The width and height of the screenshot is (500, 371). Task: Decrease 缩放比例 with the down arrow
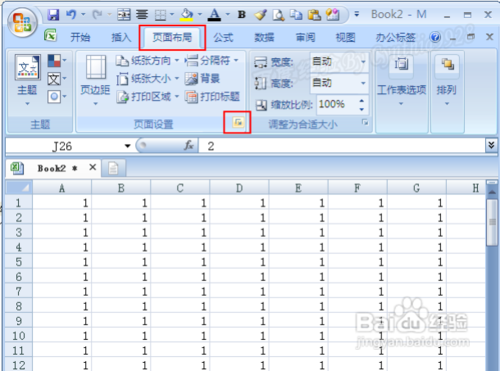click(362, 109)
